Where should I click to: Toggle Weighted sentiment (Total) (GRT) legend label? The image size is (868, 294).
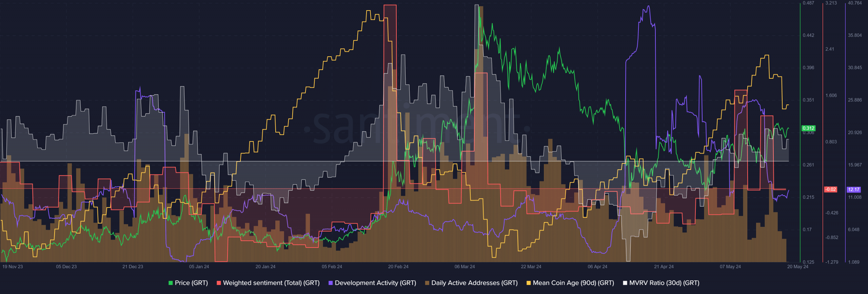point(271,283)
